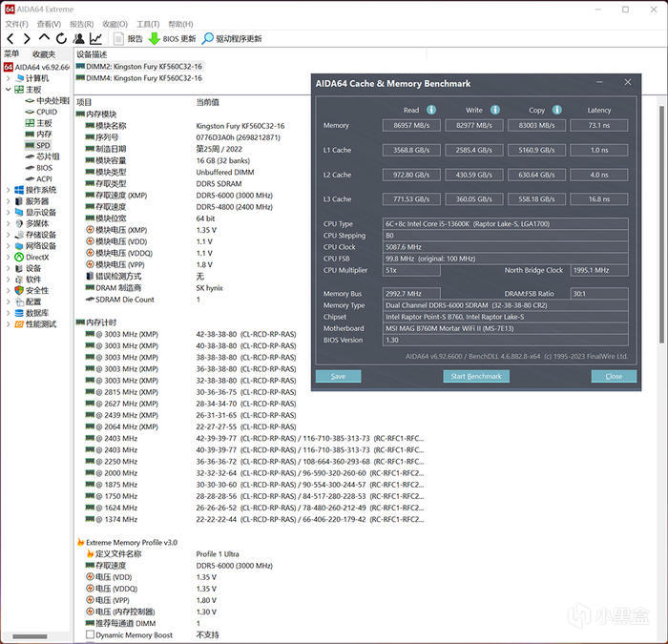Click the BIOS 更新 green arrow button
Viewport: 668px width, 644px height.
(x=172, y=39)
